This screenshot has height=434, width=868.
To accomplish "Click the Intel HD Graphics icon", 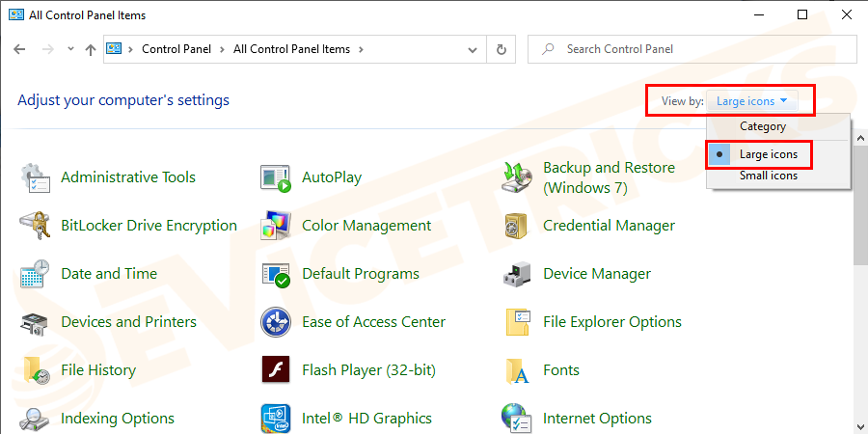I will (276, 419).
